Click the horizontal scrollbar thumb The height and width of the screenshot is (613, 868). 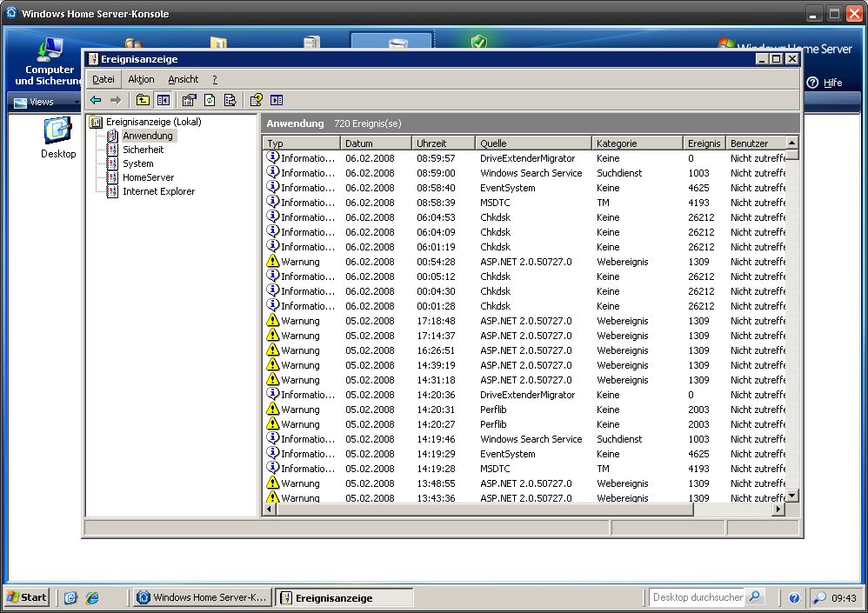484,509
